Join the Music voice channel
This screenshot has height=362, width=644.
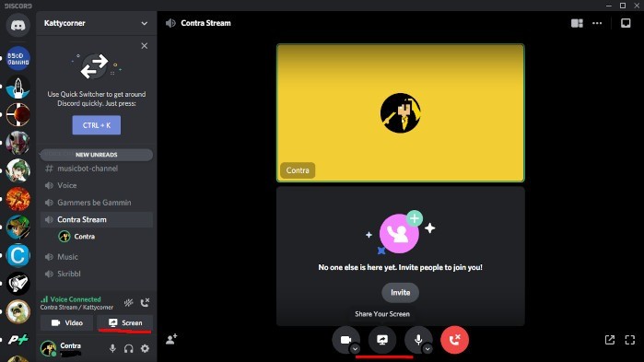[97, 257]
